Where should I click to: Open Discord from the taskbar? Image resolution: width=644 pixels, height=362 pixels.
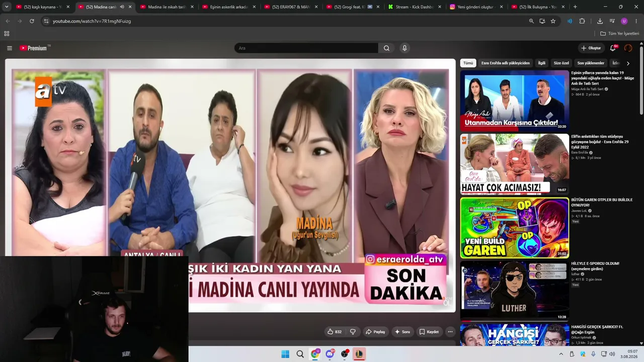point(330,354)
